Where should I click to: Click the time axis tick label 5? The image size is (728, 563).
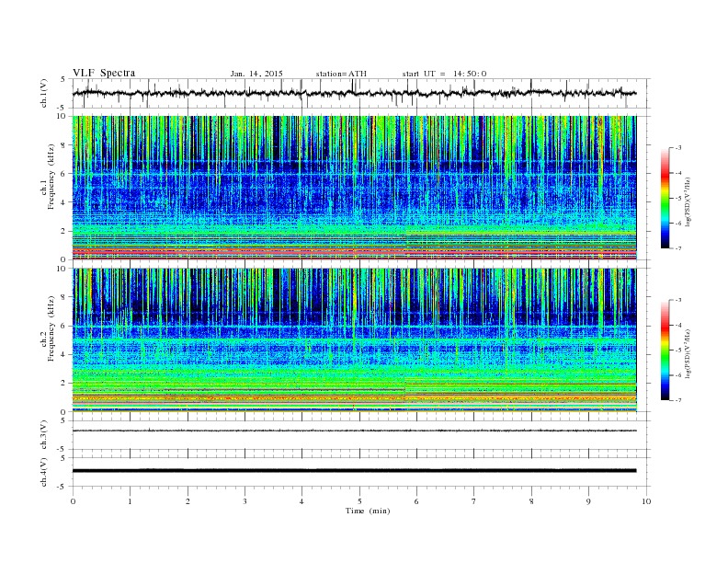pos(359,501)
